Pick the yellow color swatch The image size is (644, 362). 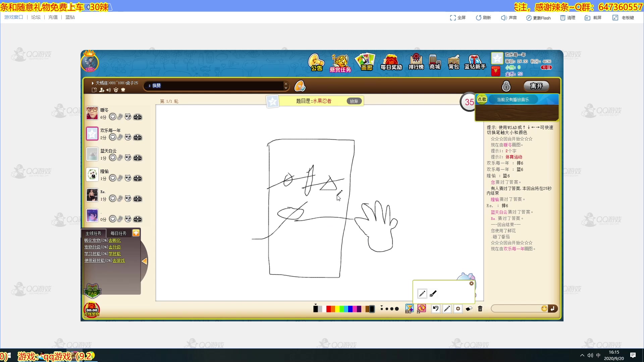click(337, 309)
